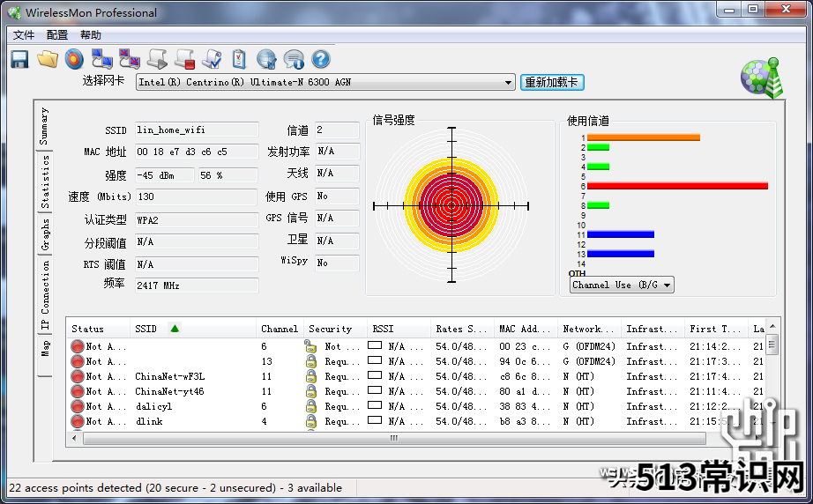Sort by the SSID column header
The height and width of the screenshot is (504, 813).
click(x=193, y=329)
